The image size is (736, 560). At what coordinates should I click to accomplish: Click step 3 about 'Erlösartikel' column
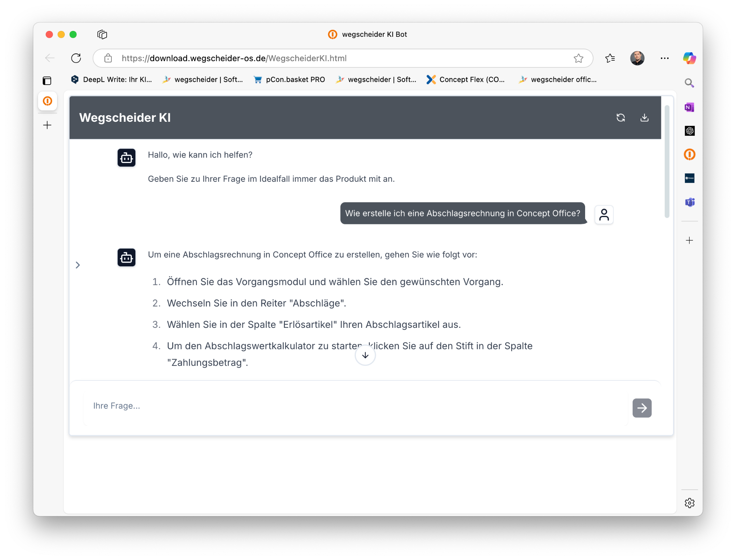tap(314, 325)
